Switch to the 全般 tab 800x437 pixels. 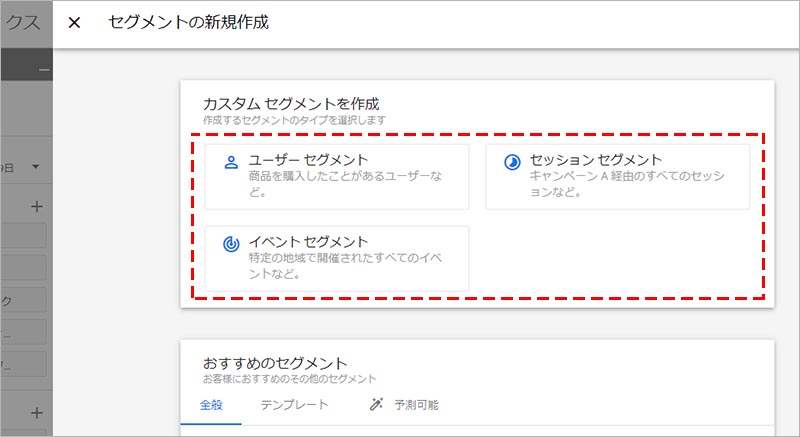[211, 405]
